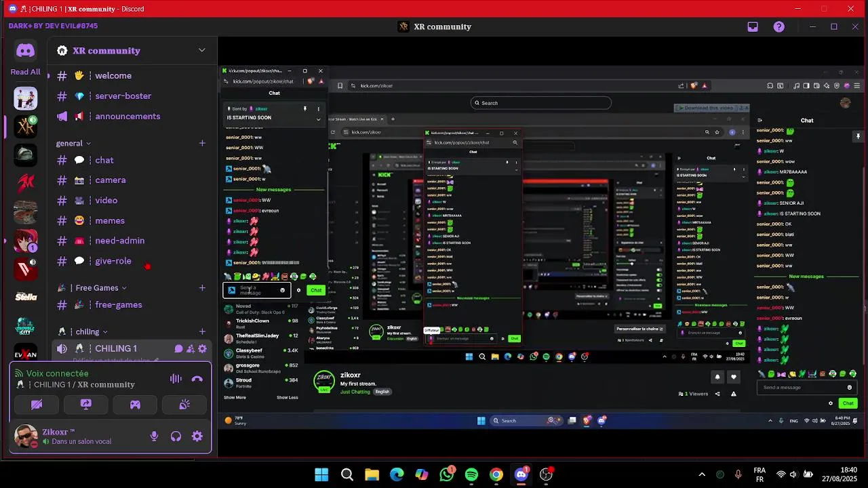Click Show More in streamed Kick sidebar

tap(235, 398)
